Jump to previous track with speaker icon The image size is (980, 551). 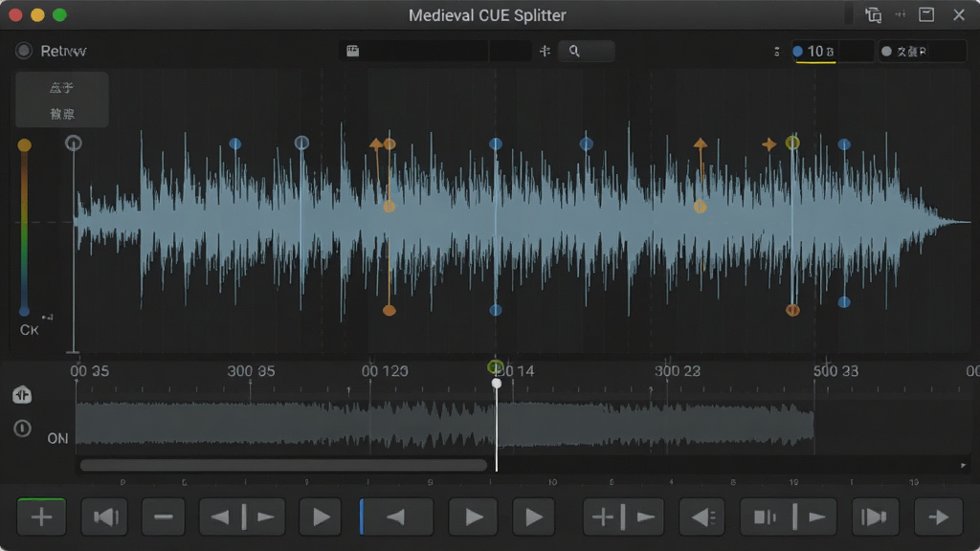pos(105,517)
